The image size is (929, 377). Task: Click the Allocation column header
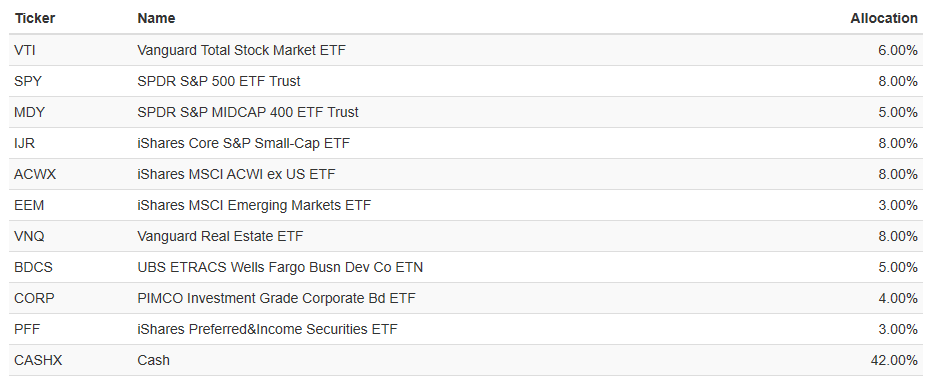pos(884,18)
